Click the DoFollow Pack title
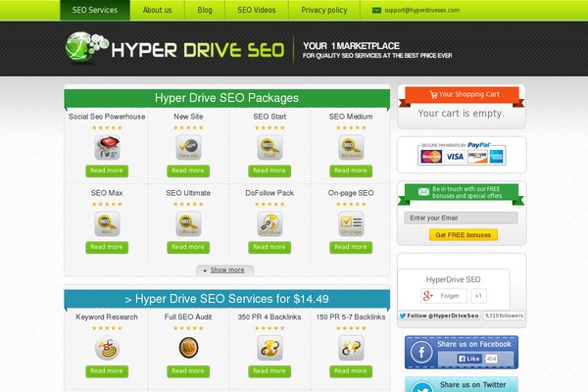 click(269, 193)
